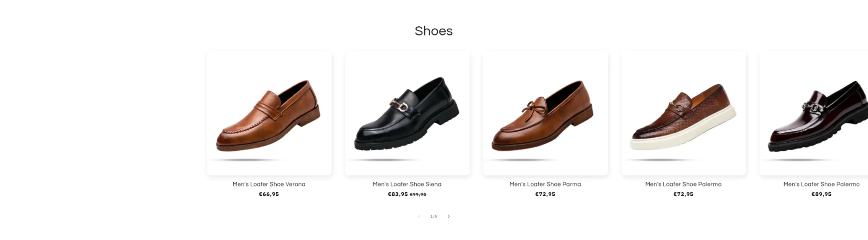Click the crossed-out €99,95 price
Viewport: 868px width, 240px height.
coord(418,195)
